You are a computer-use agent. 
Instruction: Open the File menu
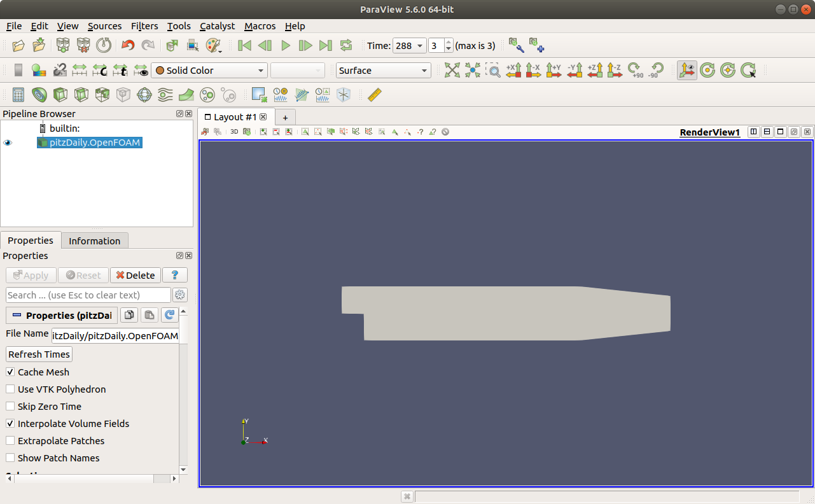click(x=14, y=26)
